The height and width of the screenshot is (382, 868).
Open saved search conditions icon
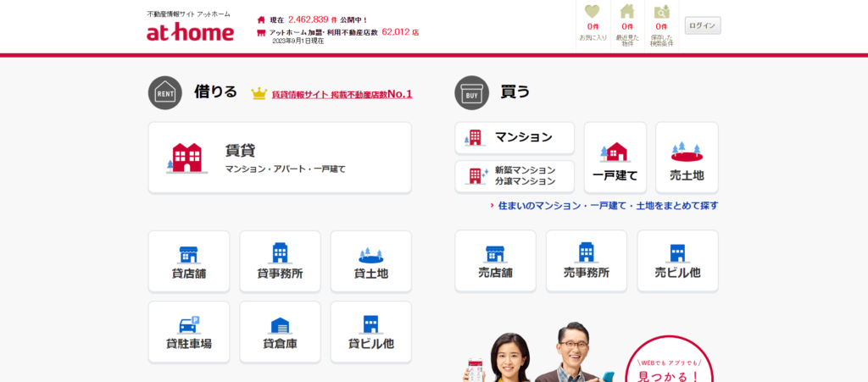[661, 12]
